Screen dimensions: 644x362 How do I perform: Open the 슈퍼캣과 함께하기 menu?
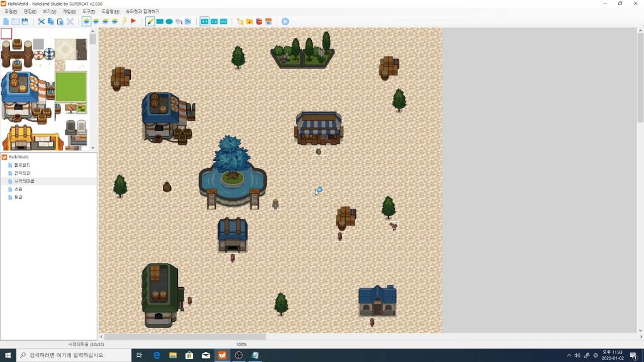coord(142,11)
